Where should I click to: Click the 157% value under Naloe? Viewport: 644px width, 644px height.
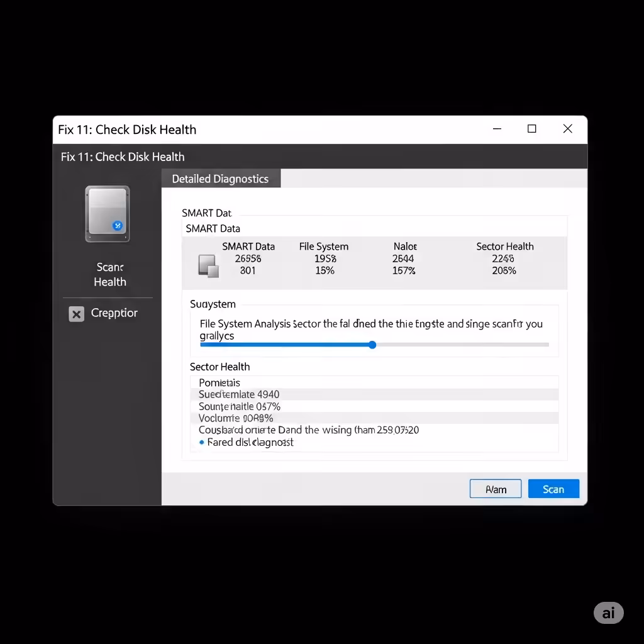(x=404, y=270)
